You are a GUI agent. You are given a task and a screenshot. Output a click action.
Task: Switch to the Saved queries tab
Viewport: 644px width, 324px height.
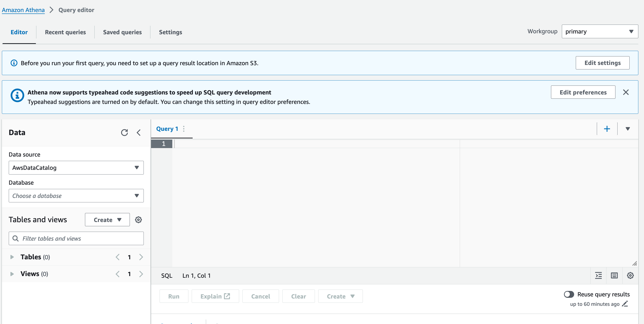[x=122, y=32]
